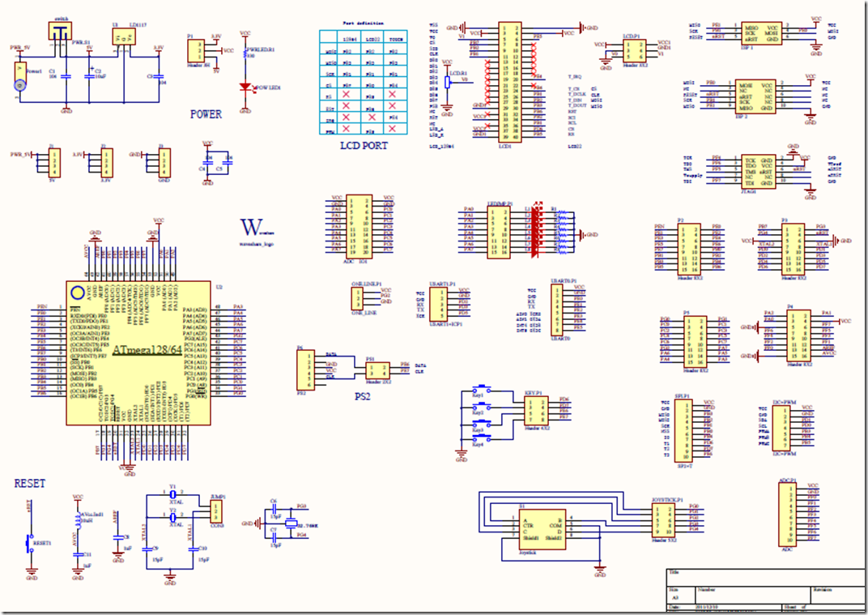Image resolution: width=868 pixels, height=615 pixels.
Task: Select the red L1-L8 LED array
Action: point(535,232)
